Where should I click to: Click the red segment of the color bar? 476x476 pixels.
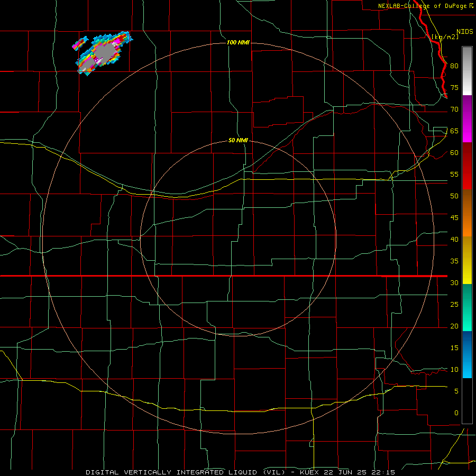click(467, 166)
